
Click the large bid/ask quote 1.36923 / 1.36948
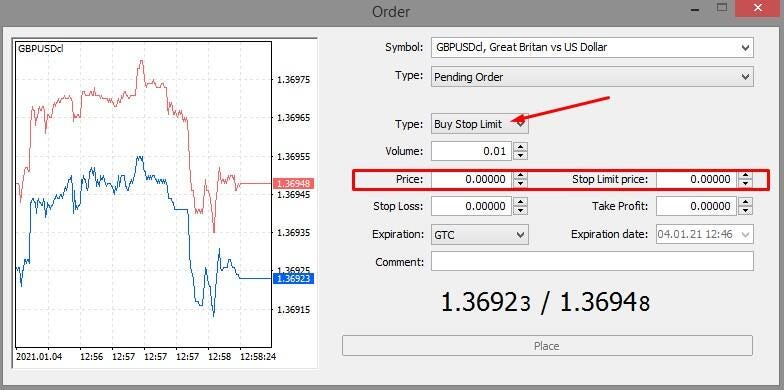coord(545,302)
